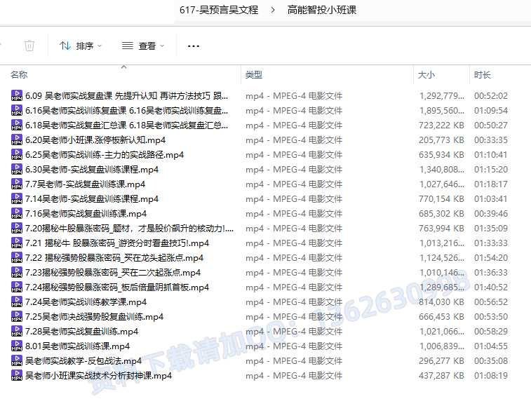Viewport: 531px width, 420px height.
Task: Click the icon of 吴老师实战教学-反包战法.mp4
Action: 17,361
